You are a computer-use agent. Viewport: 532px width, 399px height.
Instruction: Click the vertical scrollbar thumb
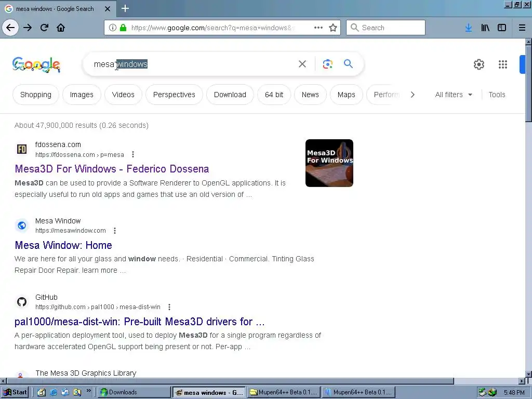click(x=528, y=83)
